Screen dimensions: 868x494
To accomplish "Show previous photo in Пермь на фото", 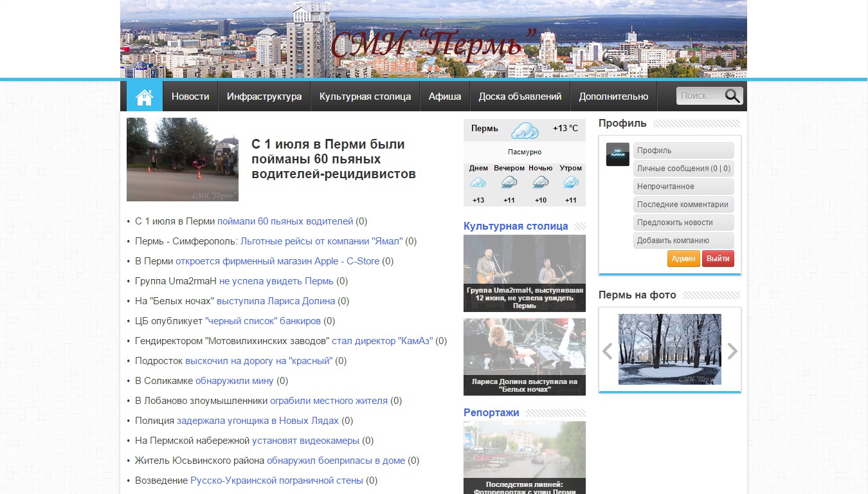I will [607, 351].
